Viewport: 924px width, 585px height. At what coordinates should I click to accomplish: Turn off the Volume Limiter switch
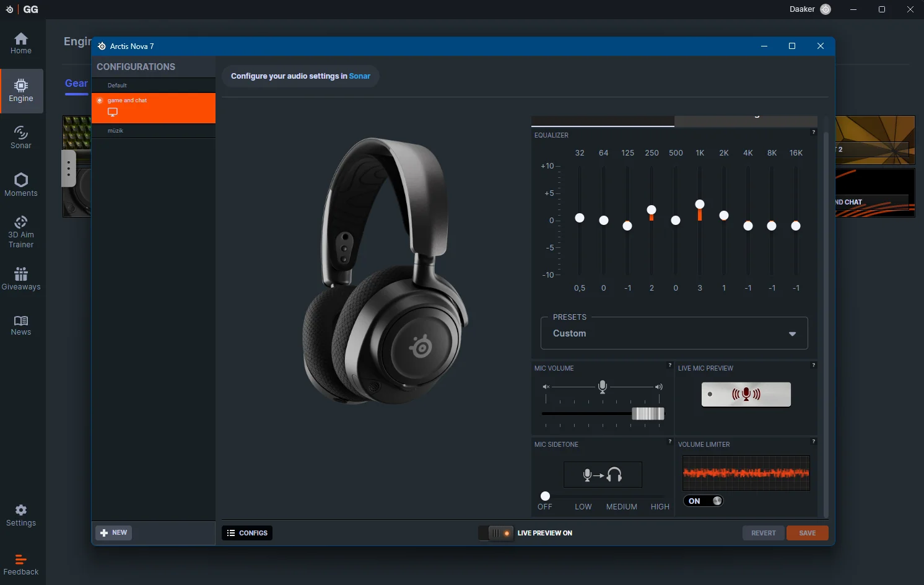704,501
